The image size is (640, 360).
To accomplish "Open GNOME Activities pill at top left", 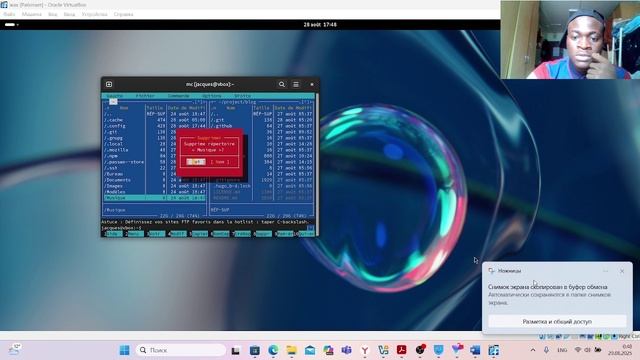I will click(10, 24).
